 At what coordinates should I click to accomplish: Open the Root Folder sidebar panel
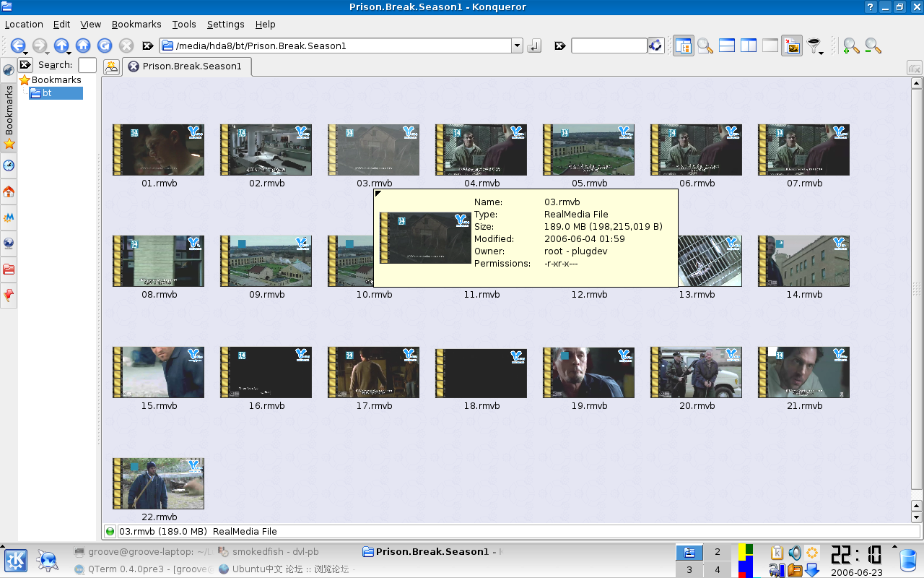point(9,269)
